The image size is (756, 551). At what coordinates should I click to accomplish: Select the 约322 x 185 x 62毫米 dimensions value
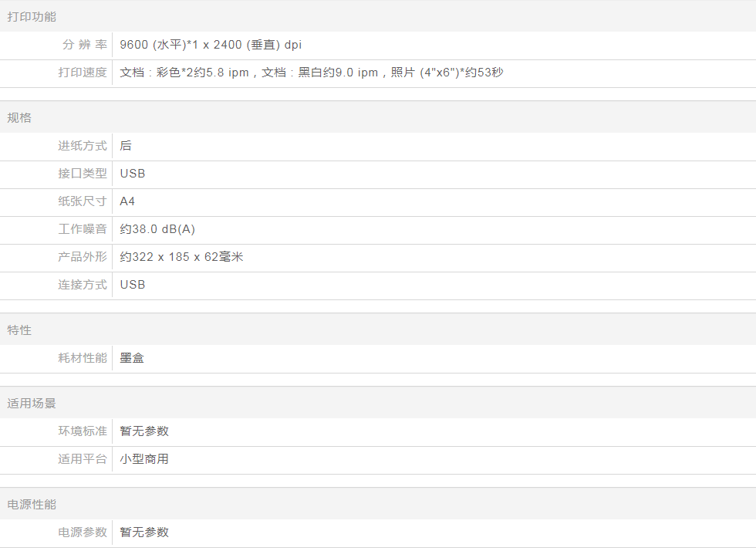point(181,257)
